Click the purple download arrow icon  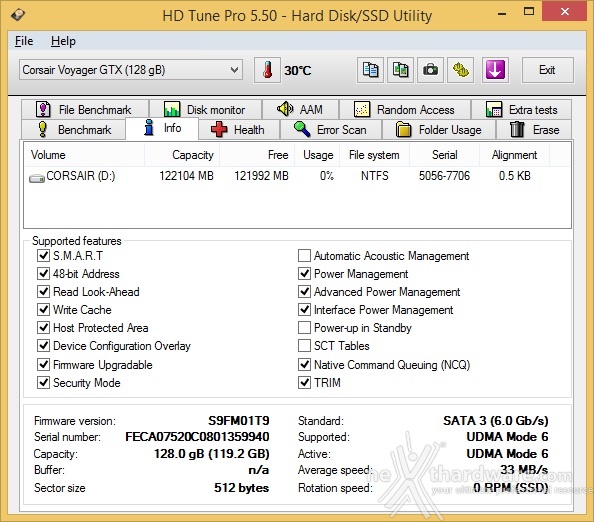tap(495, 70)
